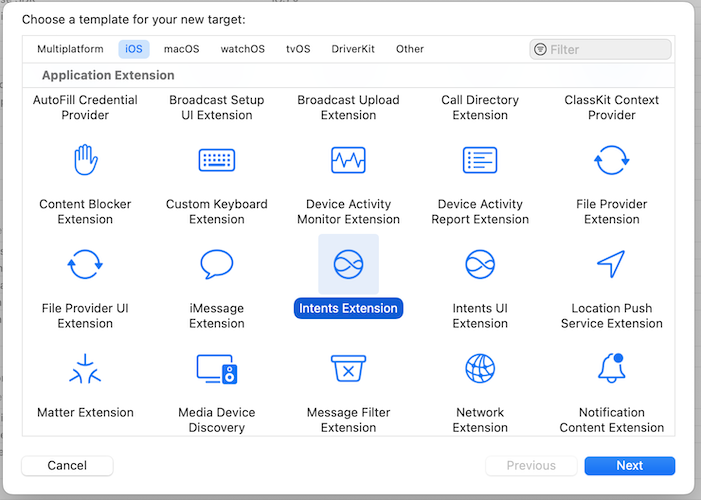Select the Call Directory Extension label

point(480,107)
